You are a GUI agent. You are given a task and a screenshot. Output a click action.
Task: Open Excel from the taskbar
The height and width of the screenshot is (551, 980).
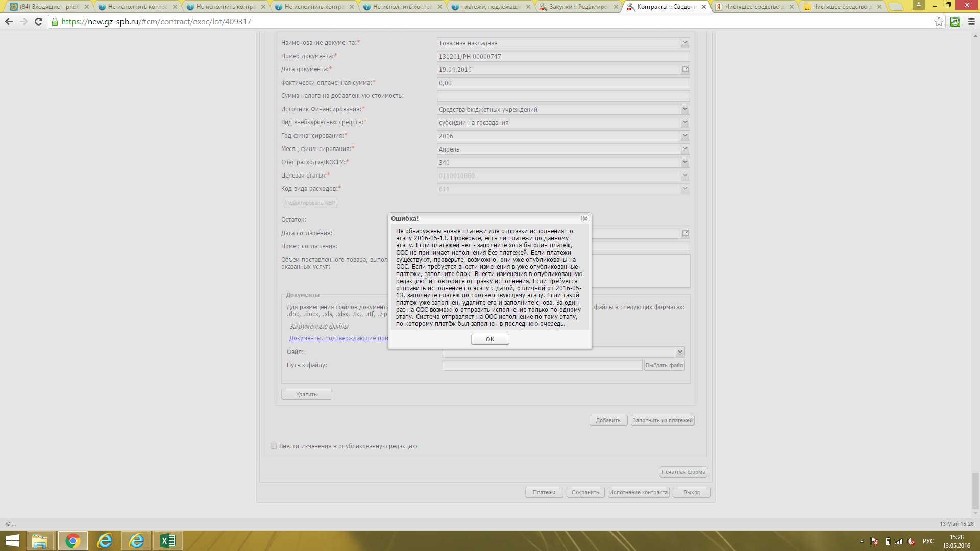167,540
